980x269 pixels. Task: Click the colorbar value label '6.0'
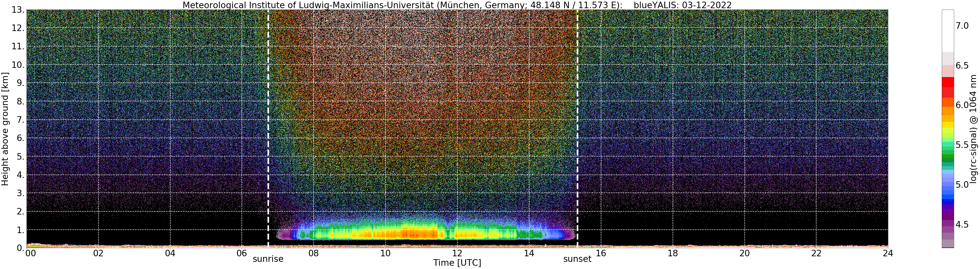point(962,105)
